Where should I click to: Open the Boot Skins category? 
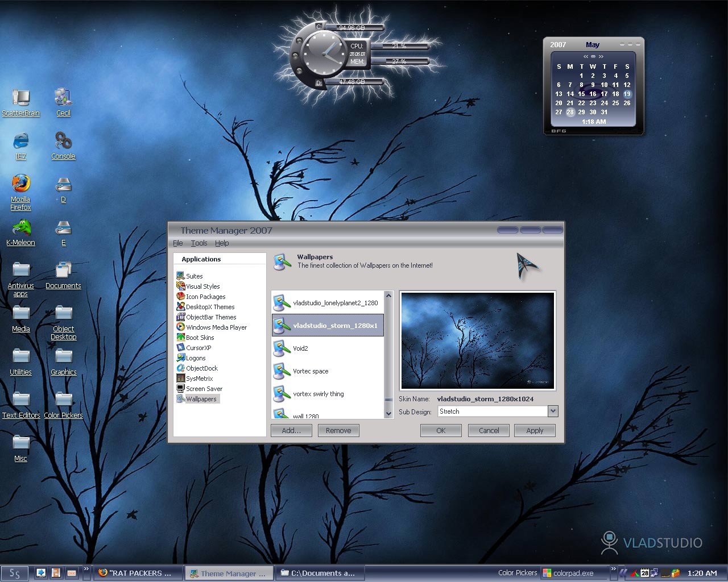(x=195, y=338)
